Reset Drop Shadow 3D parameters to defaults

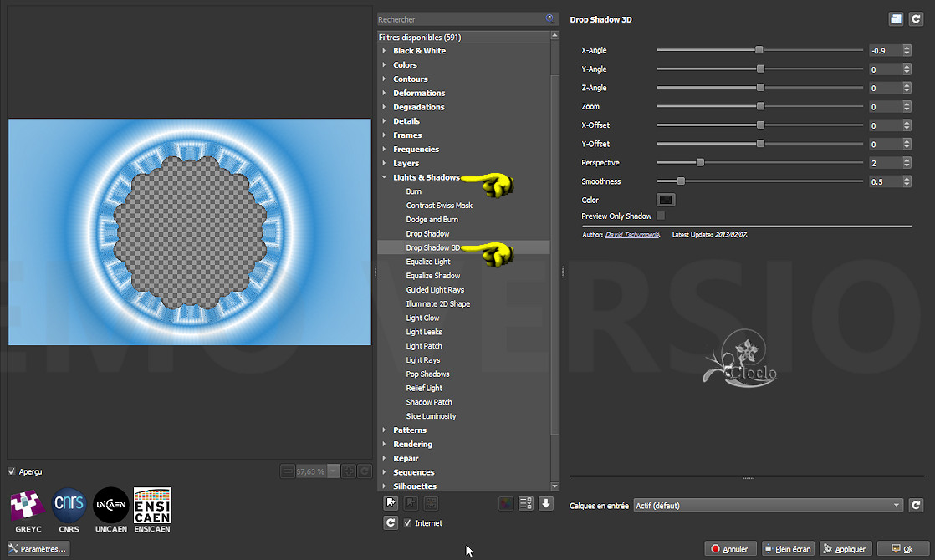(916, 19)
